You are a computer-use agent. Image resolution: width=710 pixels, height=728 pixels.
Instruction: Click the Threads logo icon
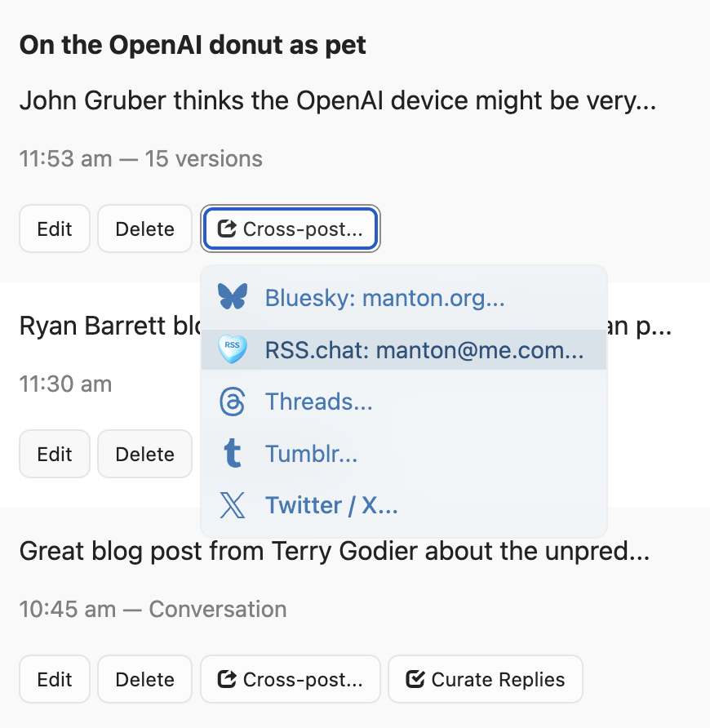(x=232, y=402)
